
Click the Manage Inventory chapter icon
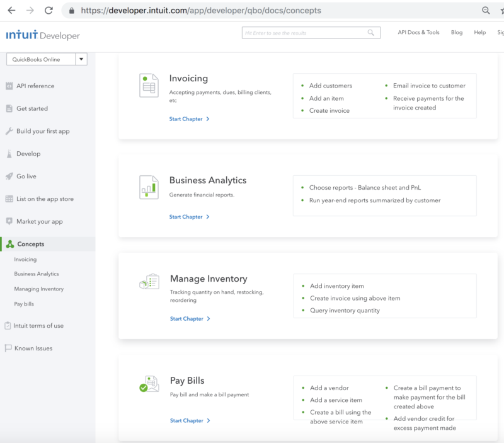pyautogui.click(x=149, y=282)
